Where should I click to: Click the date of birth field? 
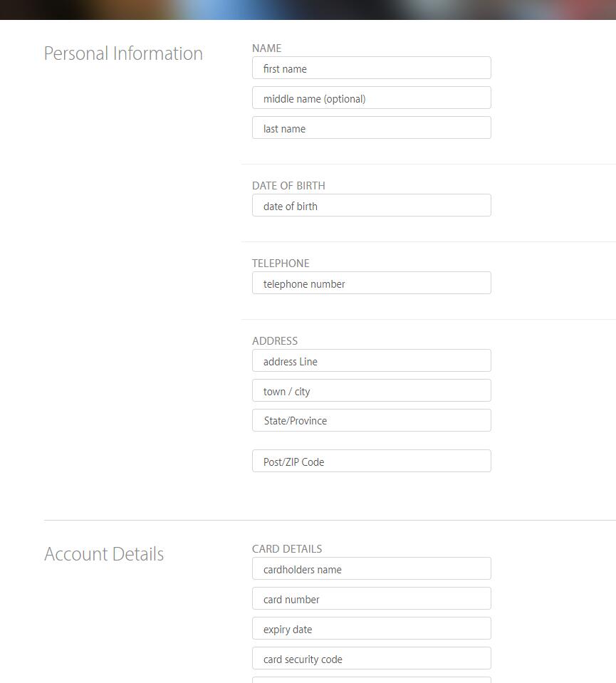coord(371,205)
